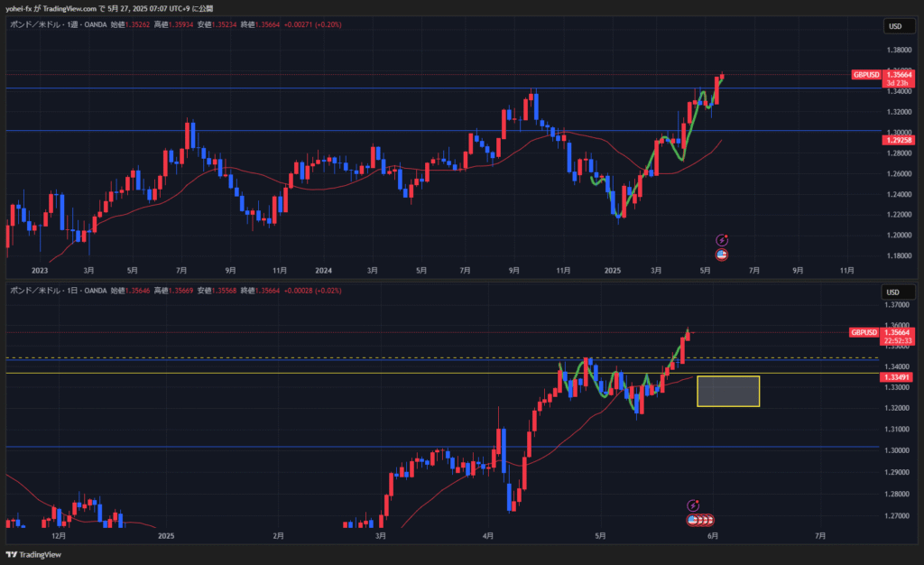The image size is (924, 565).
Task: Click the weekly low value 1.35234
Action: pos(224,24)
